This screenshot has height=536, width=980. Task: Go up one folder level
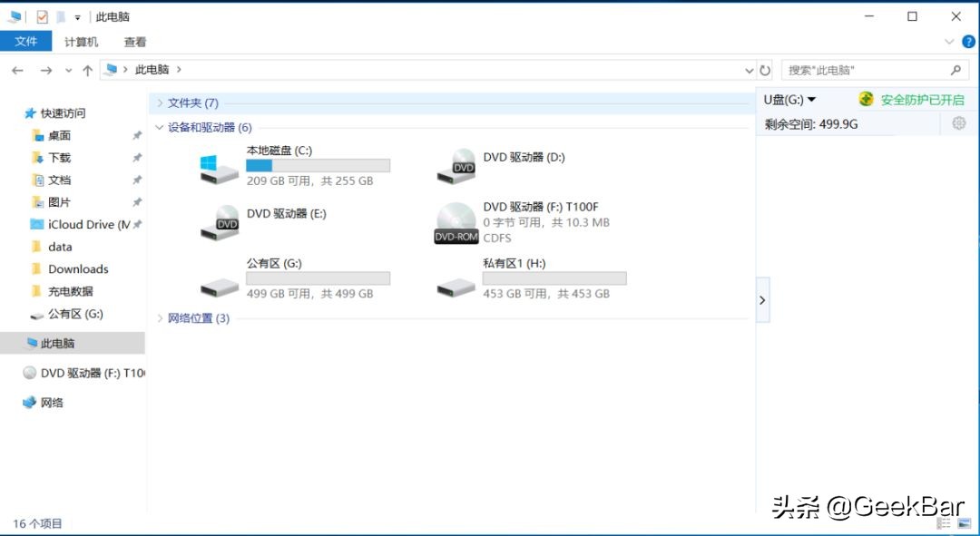click(87, 70)
